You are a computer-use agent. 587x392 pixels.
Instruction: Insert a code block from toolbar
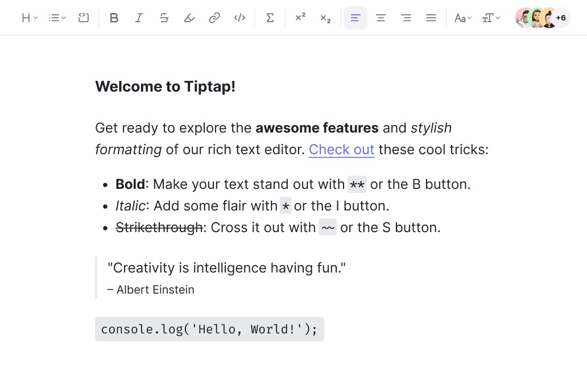pos(84,18)
